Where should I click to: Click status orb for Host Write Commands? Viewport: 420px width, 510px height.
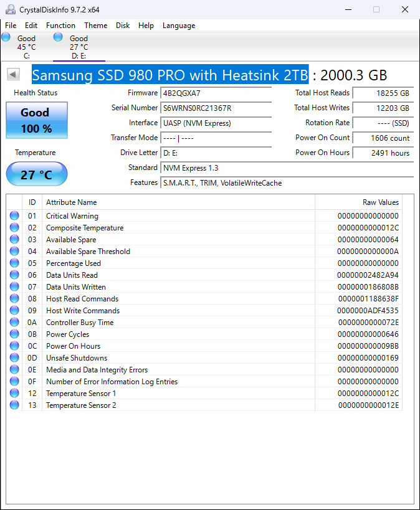pos(14,310)
